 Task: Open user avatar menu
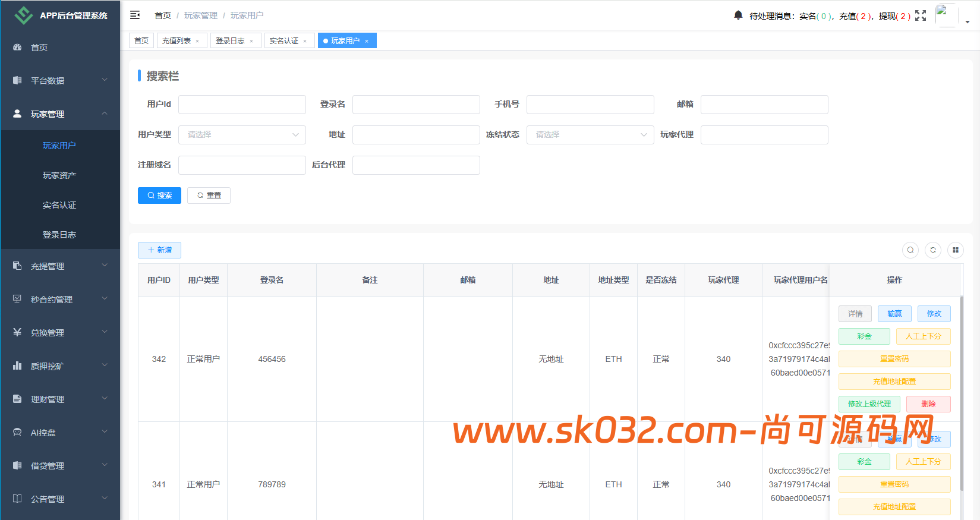947,15
